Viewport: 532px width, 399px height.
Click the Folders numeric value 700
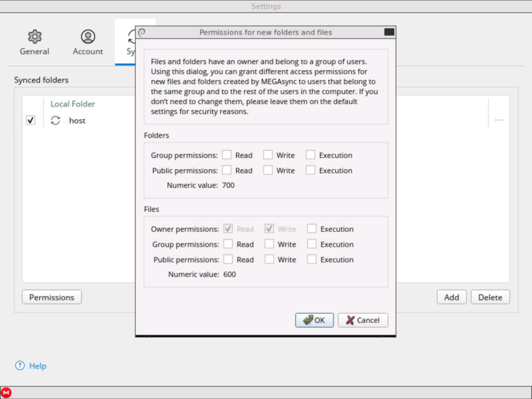(228, 185)
